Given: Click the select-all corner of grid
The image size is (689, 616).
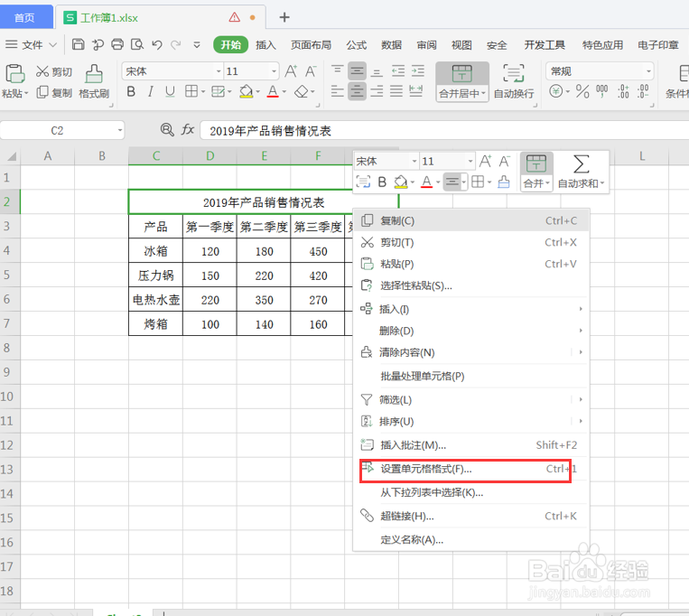Looking at the screenshot, I should click(x=10, y=155).
